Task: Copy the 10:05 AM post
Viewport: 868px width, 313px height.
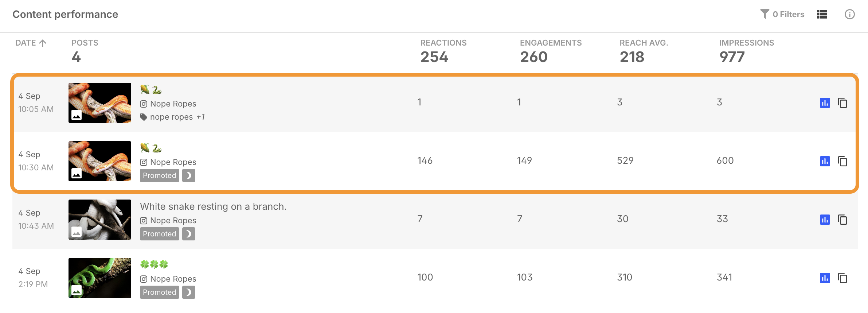Action: click(x=842, y=103)
